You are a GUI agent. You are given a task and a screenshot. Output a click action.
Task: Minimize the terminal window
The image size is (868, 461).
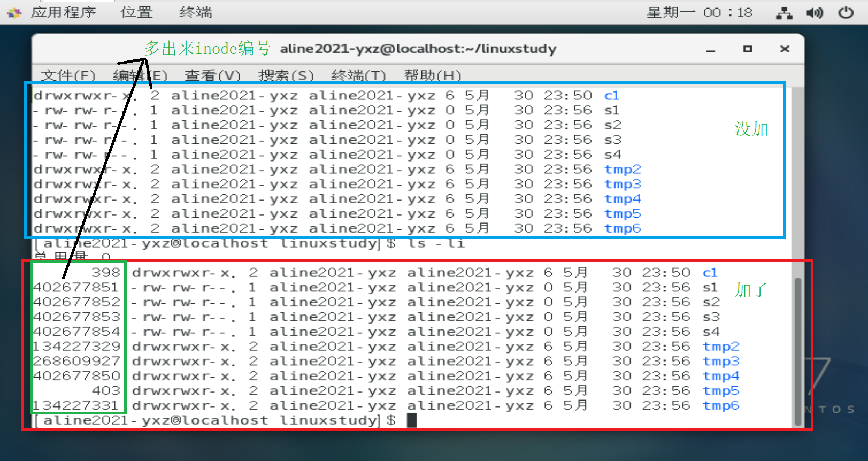(x=711, y=50)
